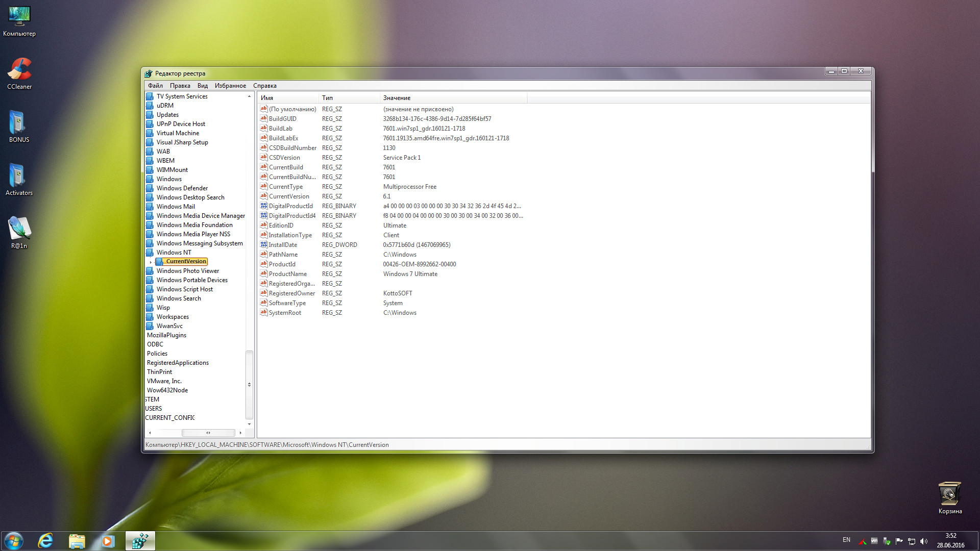Click DWORD icon of InstallDate value
The image size is (980, 551).
pyautogui.click(x=264, y=244)
